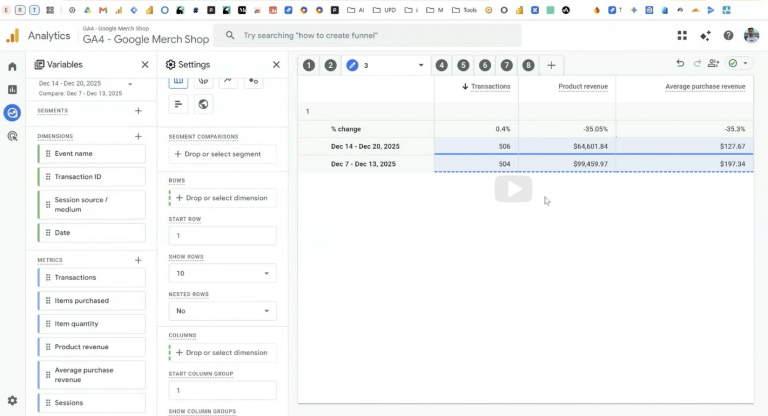Click Drop or select dimension under Columns
The image size is (768, 416).
click(x=222, y=352)
